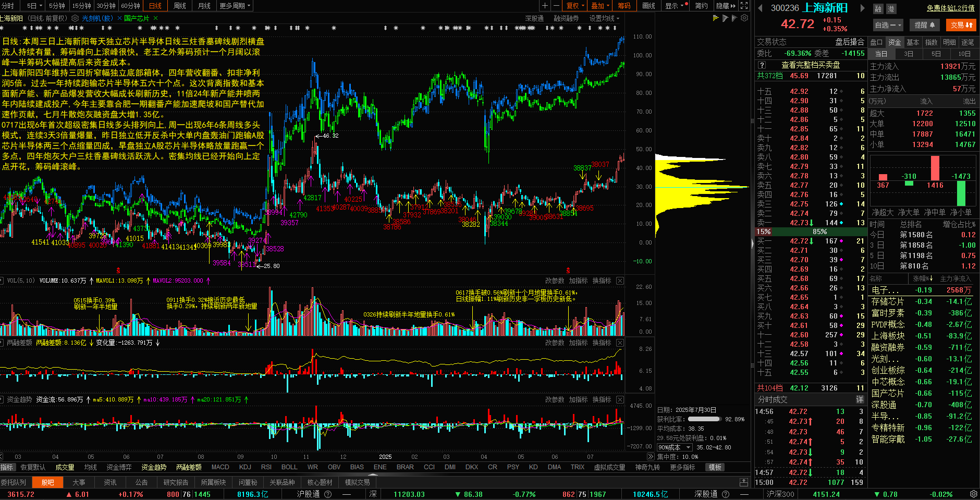Click 改参数 in VOL panel
This screenshot has height=500, width=980.
pyautogui.click(x=555, y=281)
